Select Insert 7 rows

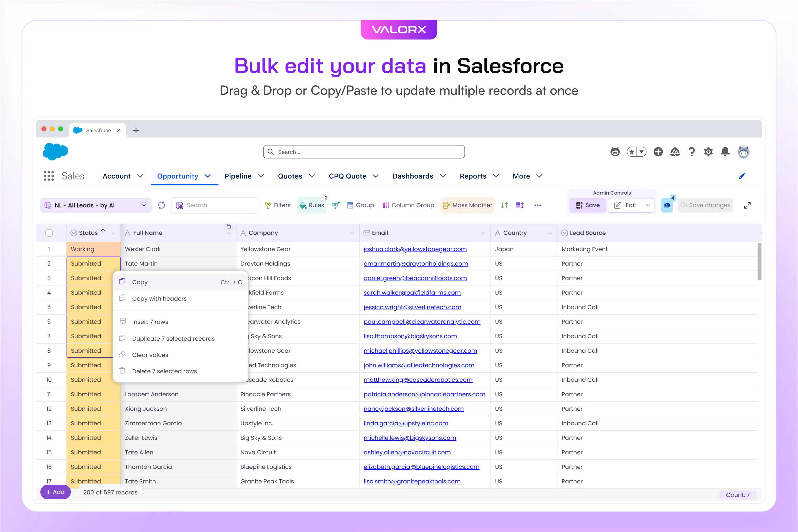[x=181, y=322]
